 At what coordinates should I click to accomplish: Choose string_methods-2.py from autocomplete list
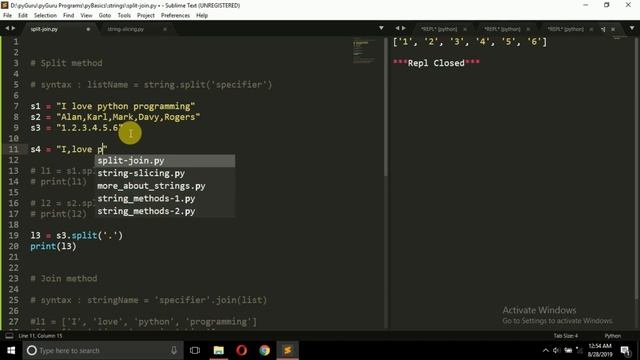[165, 211]
